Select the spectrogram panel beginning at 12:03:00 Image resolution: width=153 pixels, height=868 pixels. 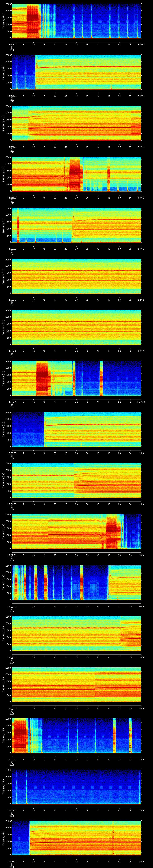click(x=76, y=582)
